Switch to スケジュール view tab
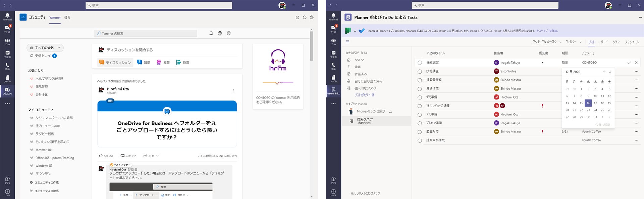The height and width of the screenshot is (199, 644). 632,42
